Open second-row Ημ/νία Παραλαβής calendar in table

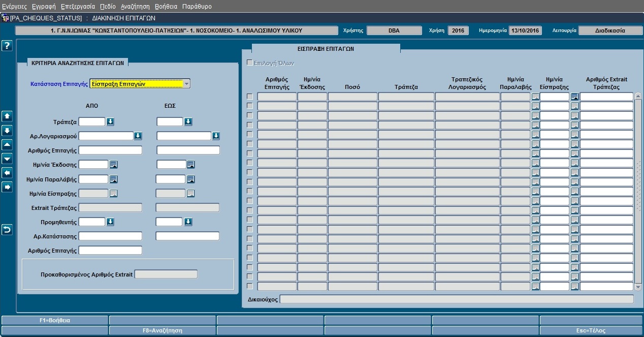click(535, 106)
